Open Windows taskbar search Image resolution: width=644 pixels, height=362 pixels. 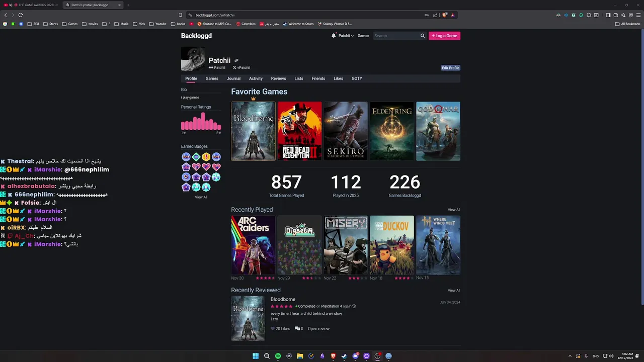click(267, 356)
